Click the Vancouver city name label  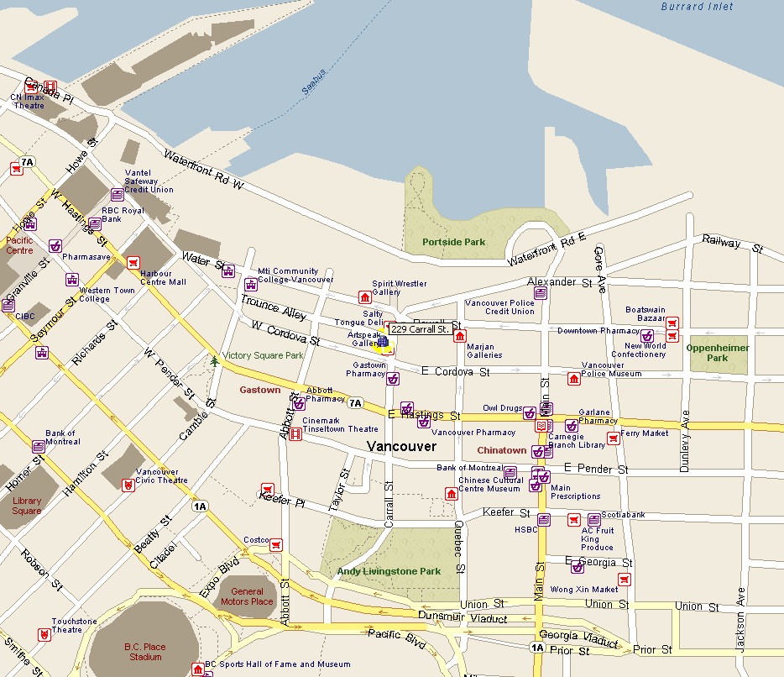(401, 446)
